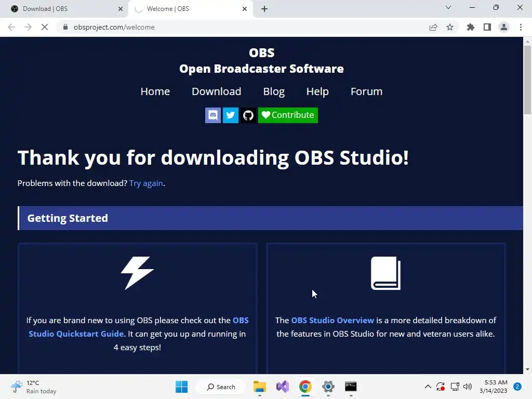Click the page vertical scrollbar thumb
This screenshot has height=399, width=532.
[527, 79]
